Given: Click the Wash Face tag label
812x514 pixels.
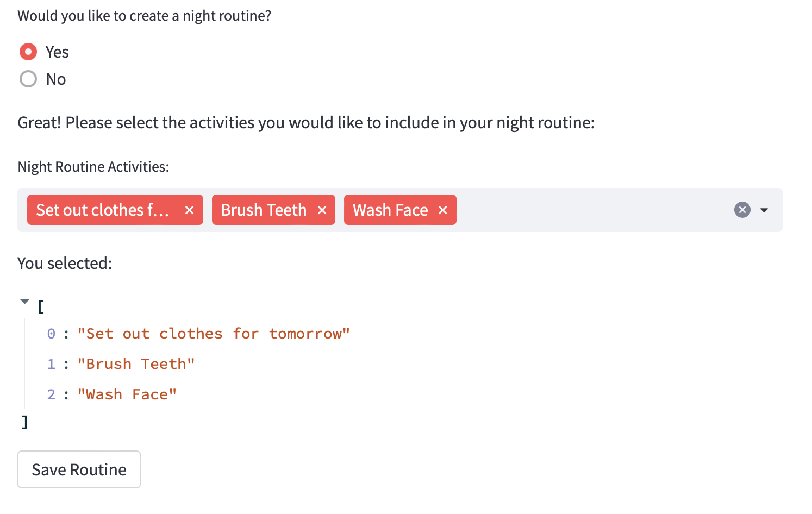Looking at the screenshot, I should tap(390, 210).
